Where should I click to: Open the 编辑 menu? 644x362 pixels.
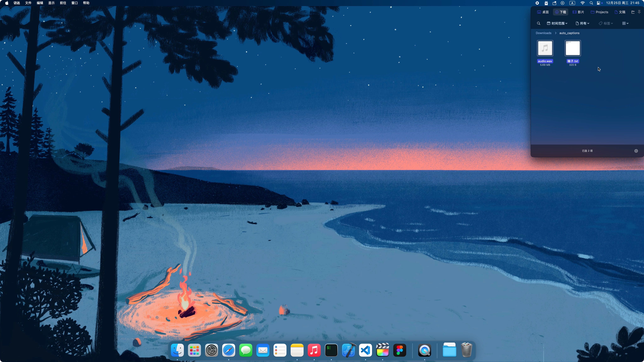coord(40,3)
